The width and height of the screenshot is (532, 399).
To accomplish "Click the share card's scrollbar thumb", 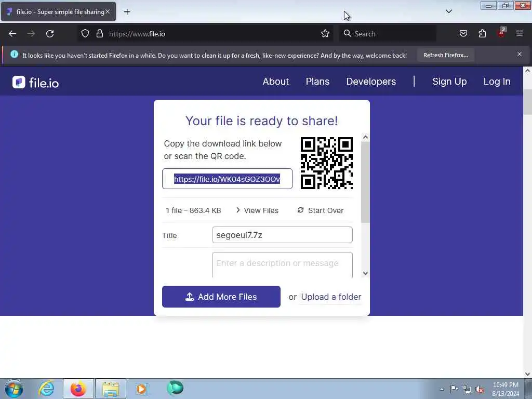I will (365, 182).
